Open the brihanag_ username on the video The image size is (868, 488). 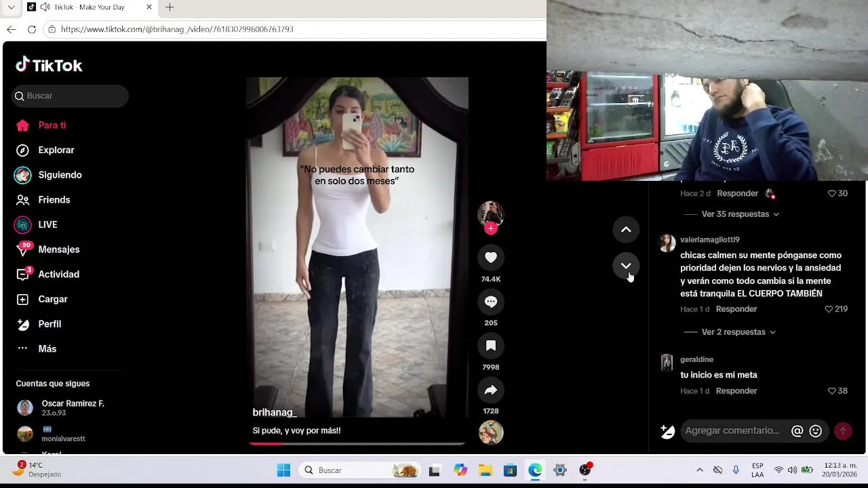click(275, 412)
